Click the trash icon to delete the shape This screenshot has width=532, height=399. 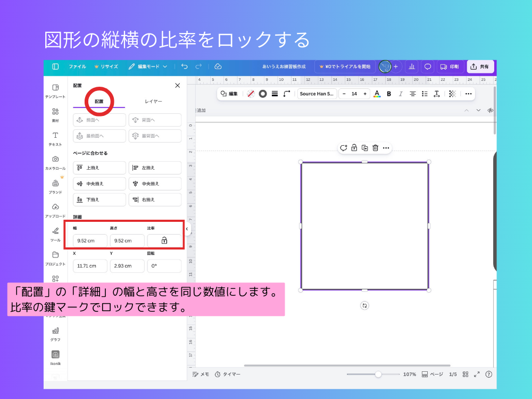376,148
